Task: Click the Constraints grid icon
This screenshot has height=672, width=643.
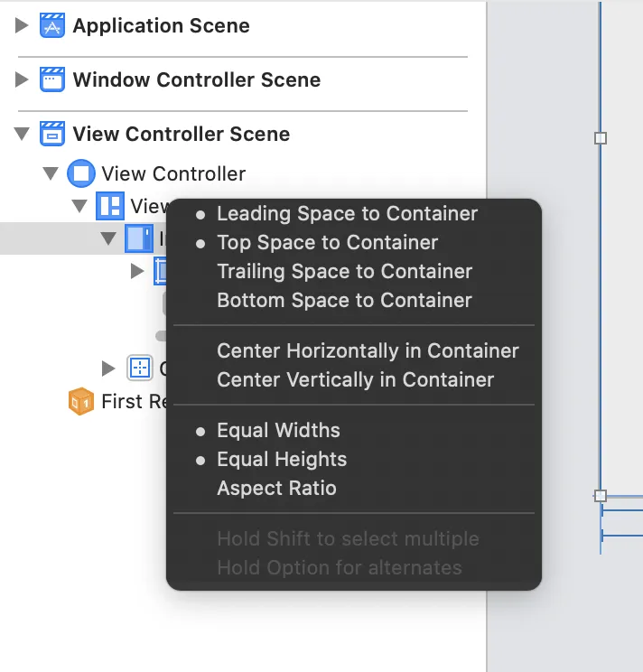Action: tap(140, 368)
